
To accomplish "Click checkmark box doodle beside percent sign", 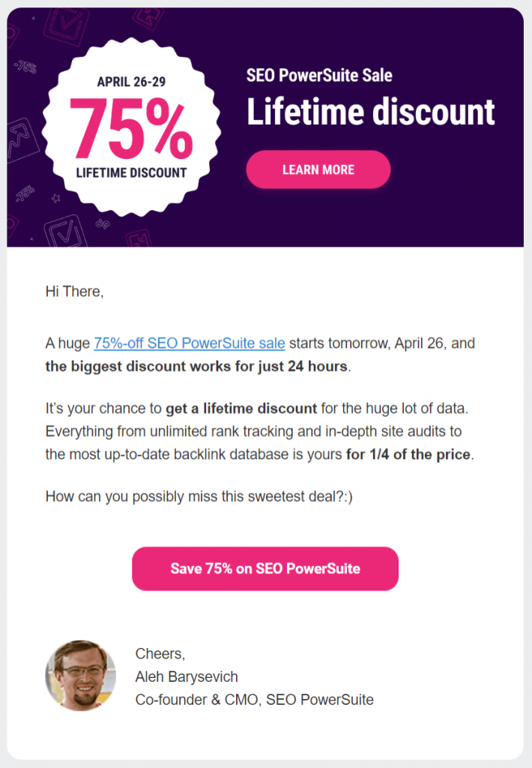I will (65, 231).
